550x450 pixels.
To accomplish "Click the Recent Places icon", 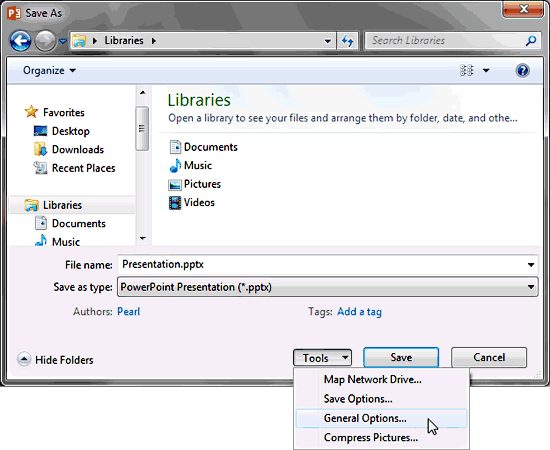I will click(40, 168).
